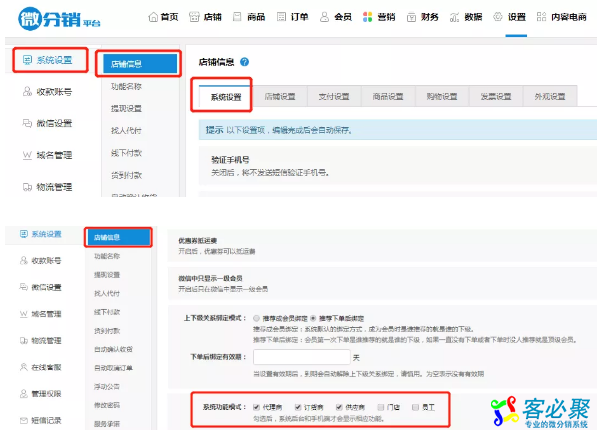Select 货到付款 submenu in upper screenshot
Image resolution: width=603 pixels, height=433 pixels.
[126, 175]
